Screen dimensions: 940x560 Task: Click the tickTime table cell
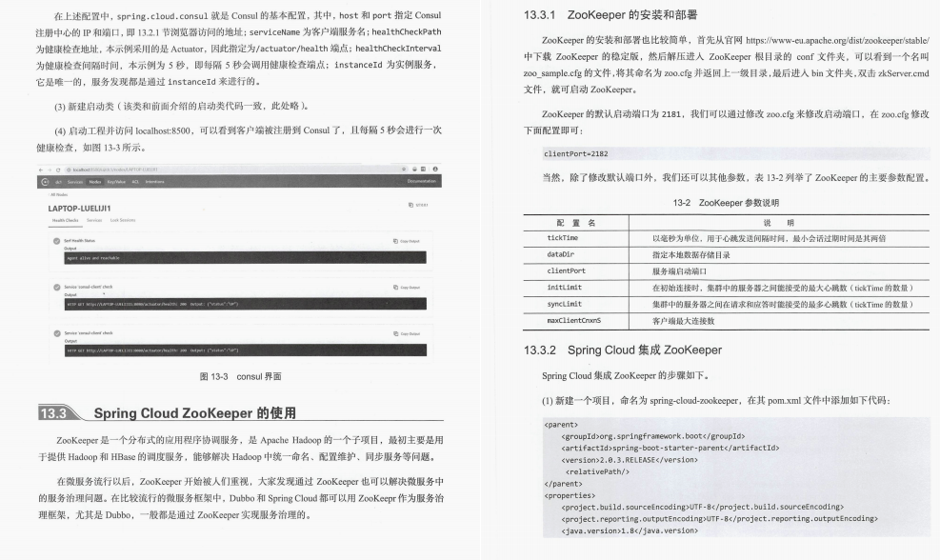[562, 238]
